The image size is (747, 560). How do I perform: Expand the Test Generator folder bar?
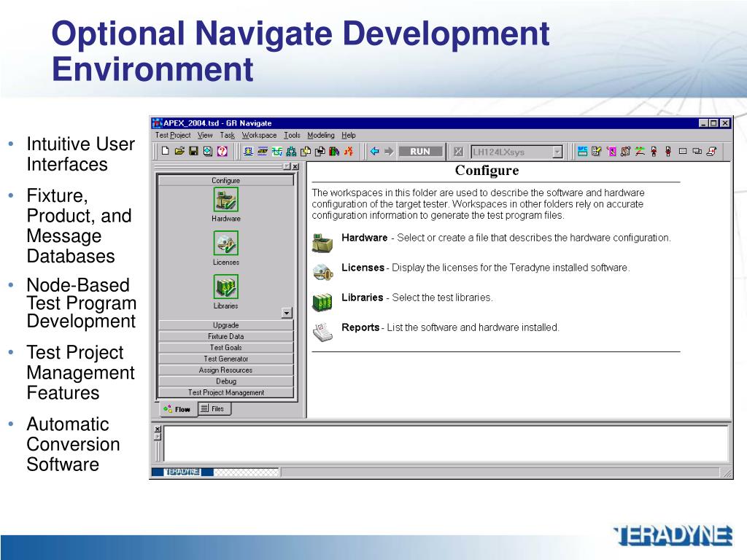point(226,359)
